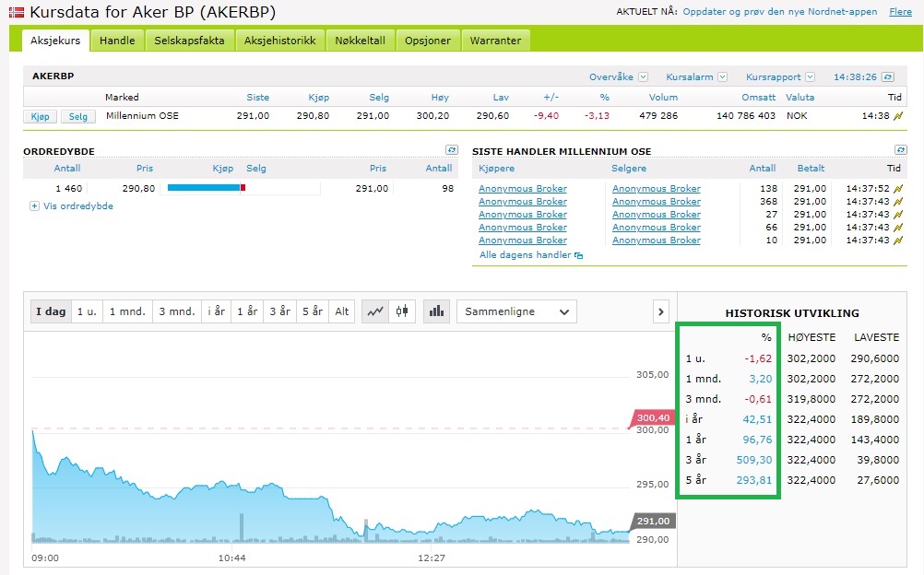Select the i år chart period
The image size is (924, 575).
(217, 311)
